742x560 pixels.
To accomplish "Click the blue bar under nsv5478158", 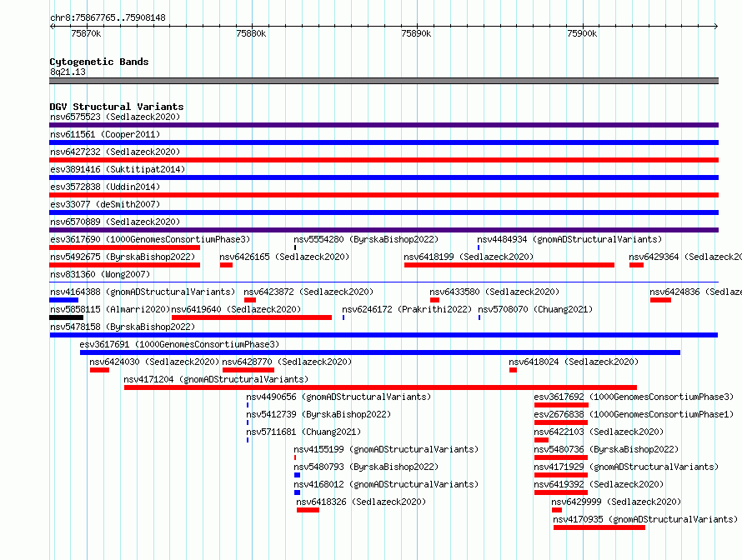I will (x=384, y=335).
